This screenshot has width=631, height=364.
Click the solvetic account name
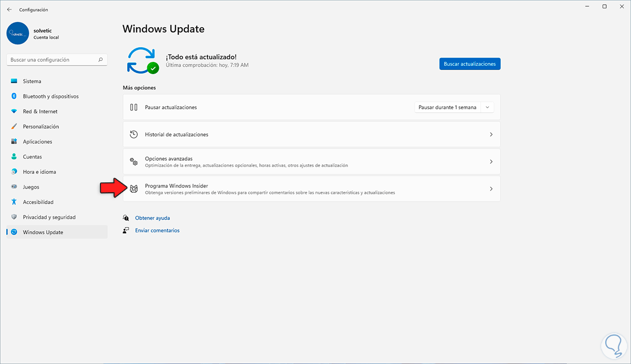click(43, 30)
